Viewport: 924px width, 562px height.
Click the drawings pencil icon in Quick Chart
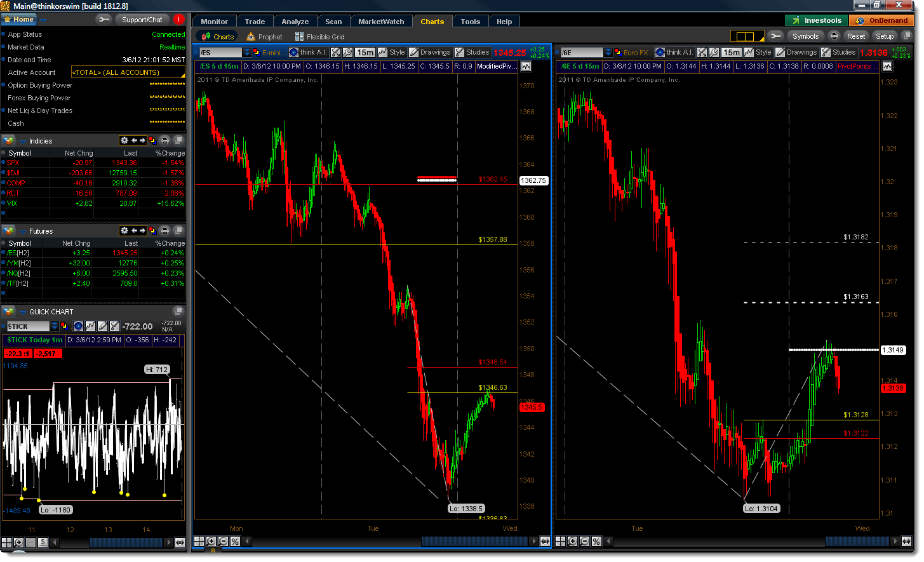pos(103,326)
